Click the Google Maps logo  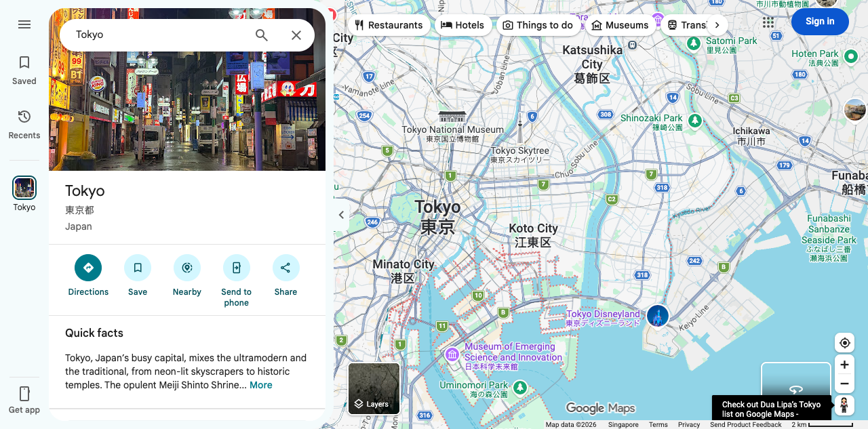pyautogui.click(x=601, y=408)
